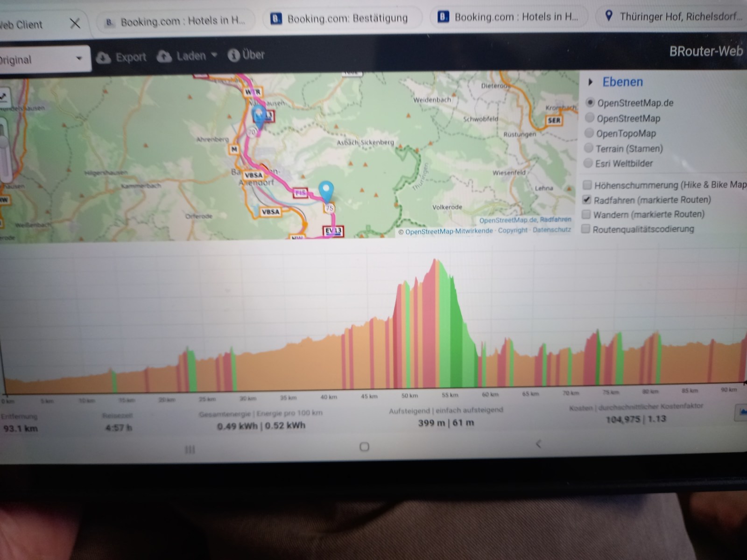Click the Laden cloud upload icon
747x560 pixels.
(164, 56)
